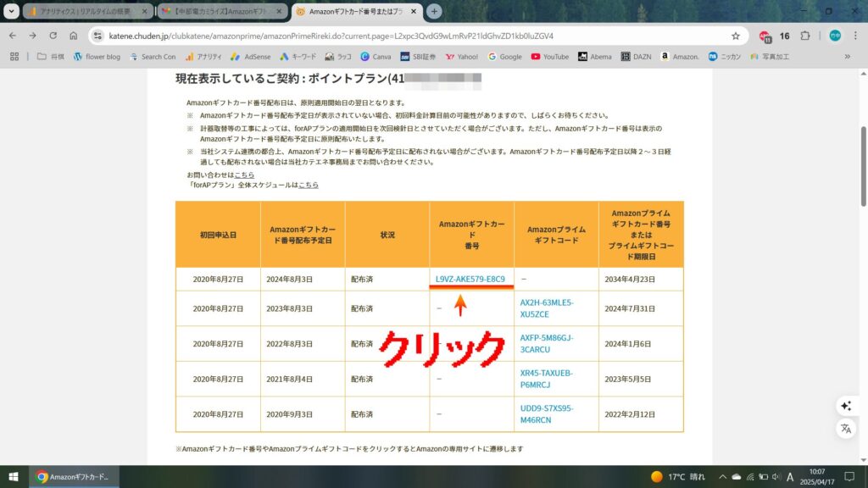Select the 2034年4月23日 expiry cell

pos(641,280)
